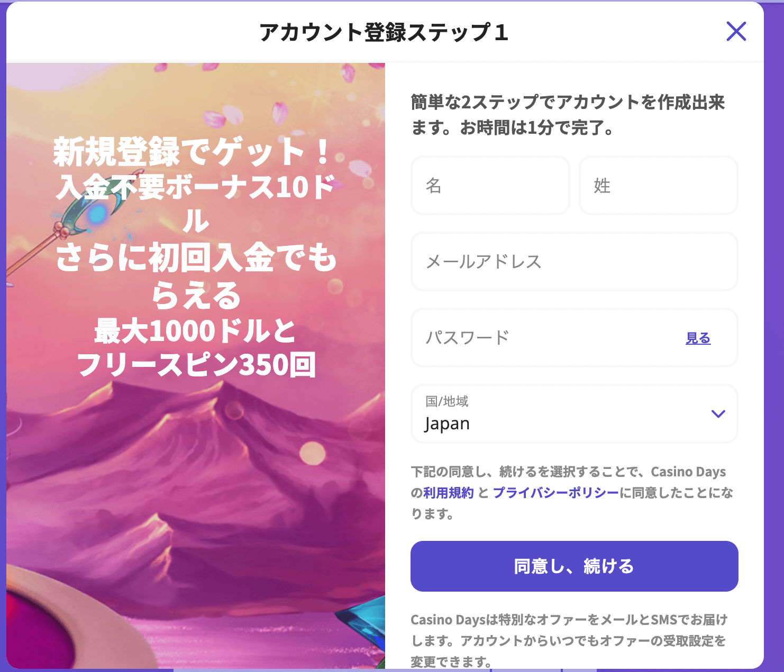
Task: Click the Casino Days SMS offers notice text
Action: (569, 640)
